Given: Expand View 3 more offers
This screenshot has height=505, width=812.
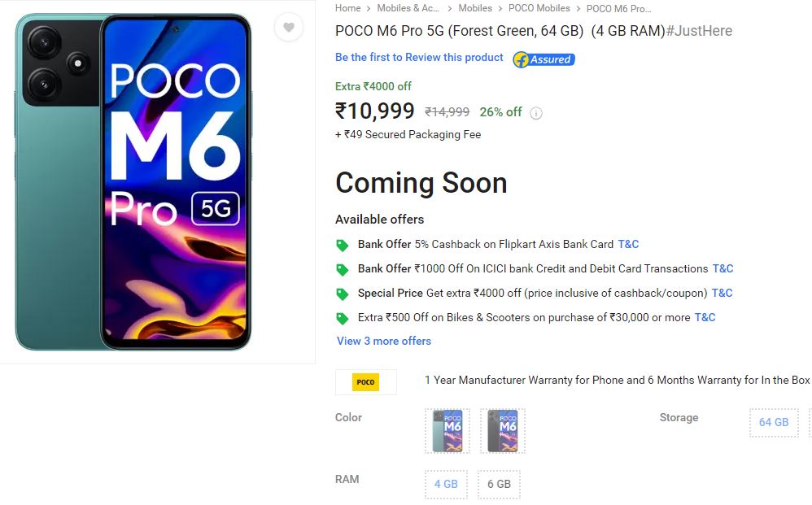Looking at the screenshot, I should tap(384, 341).
